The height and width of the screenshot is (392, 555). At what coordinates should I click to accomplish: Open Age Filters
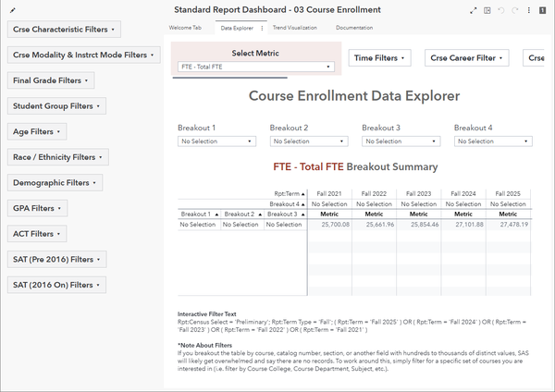click(37, 131)
